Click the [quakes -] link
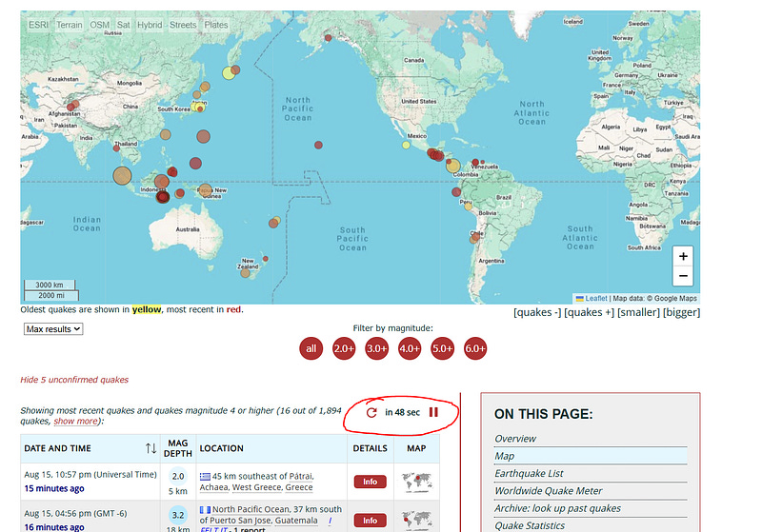 (x=537, y=312)
